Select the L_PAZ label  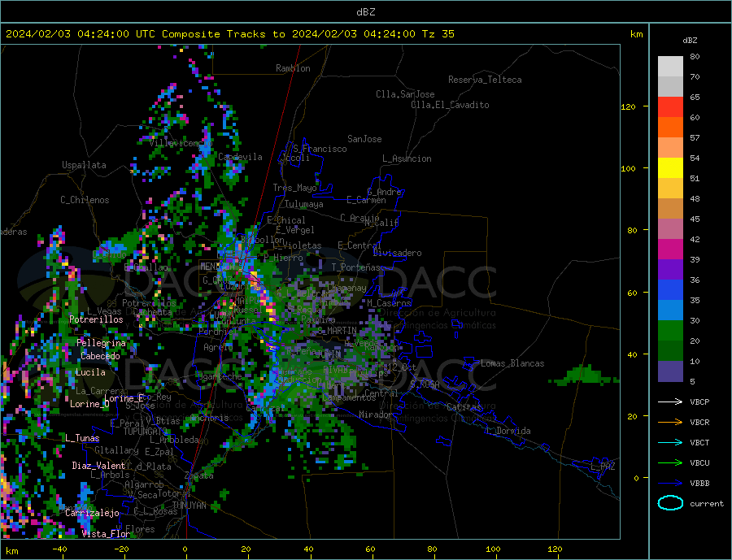tap(603, 467)
